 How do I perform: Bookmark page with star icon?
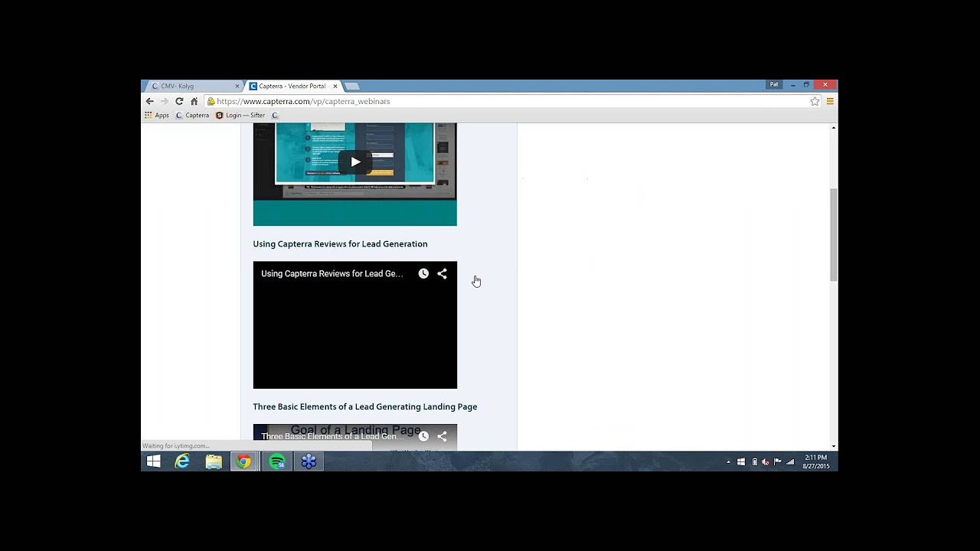pyautogui.click(x=815, y=101)
